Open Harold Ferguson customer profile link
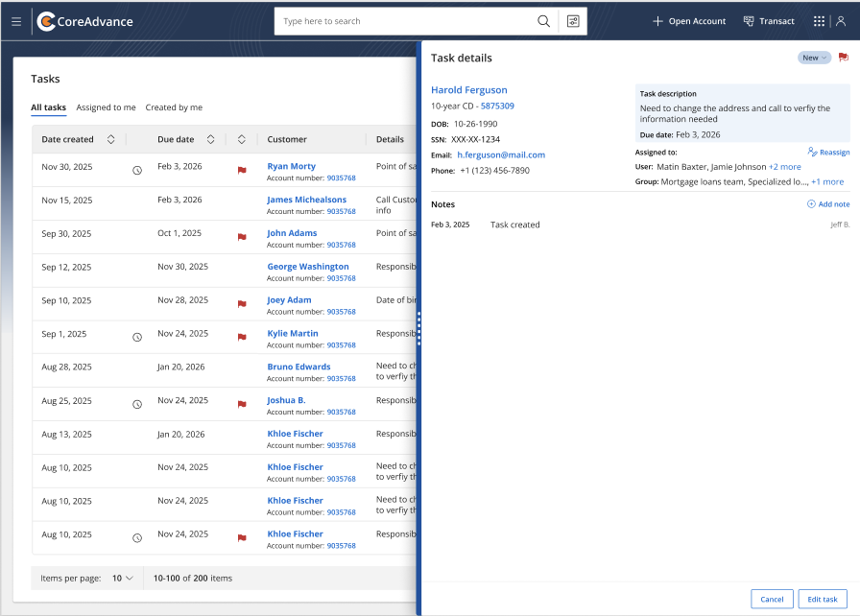Viewport: 860px width, 616px height. pyautogui.click(x=469, y=90)
